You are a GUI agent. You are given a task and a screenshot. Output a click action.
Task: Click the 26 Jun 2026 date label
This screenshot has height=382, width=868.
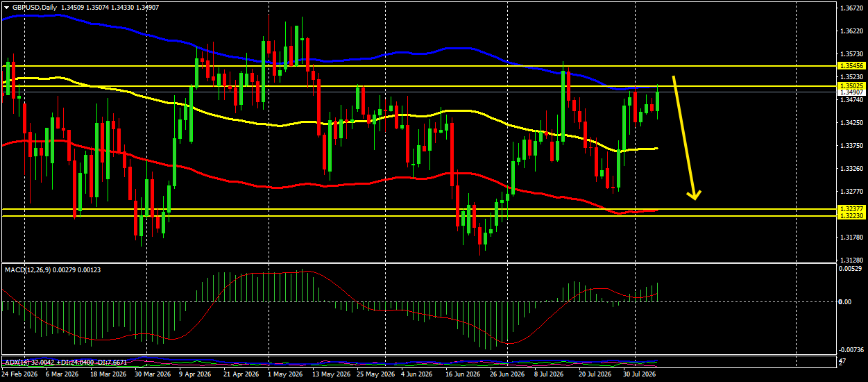click(507, 374)
